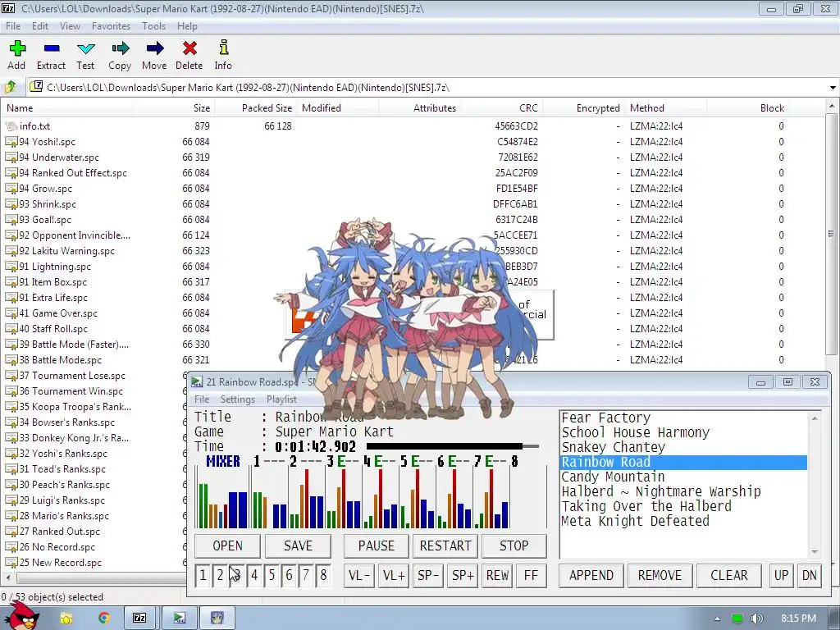840x630 pixels.
Task: Go up one folder level icon
Action: point(11,87)
